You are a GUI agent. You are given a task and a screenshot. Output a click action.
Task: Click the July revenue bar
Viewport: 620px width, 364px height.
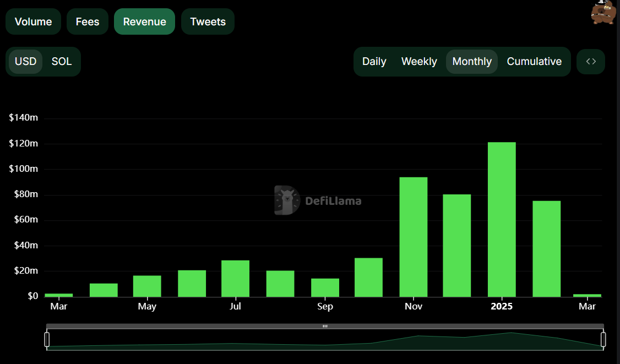pos(235,278)
